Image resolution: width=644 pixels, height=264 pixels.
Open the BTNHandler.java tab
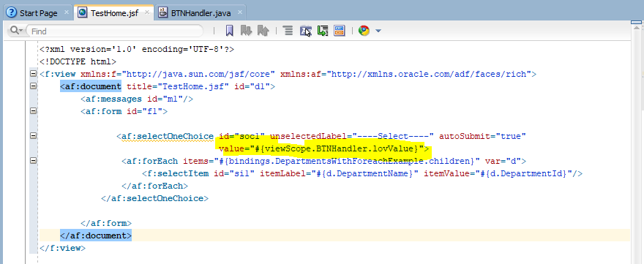coord(201,12)
